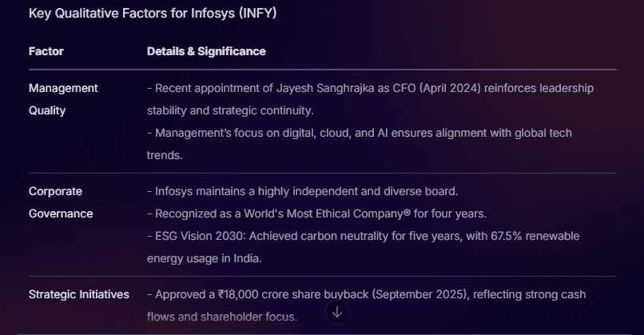Click the 'Management Quality' row label
Screen dimensions: 644x335
63,99
